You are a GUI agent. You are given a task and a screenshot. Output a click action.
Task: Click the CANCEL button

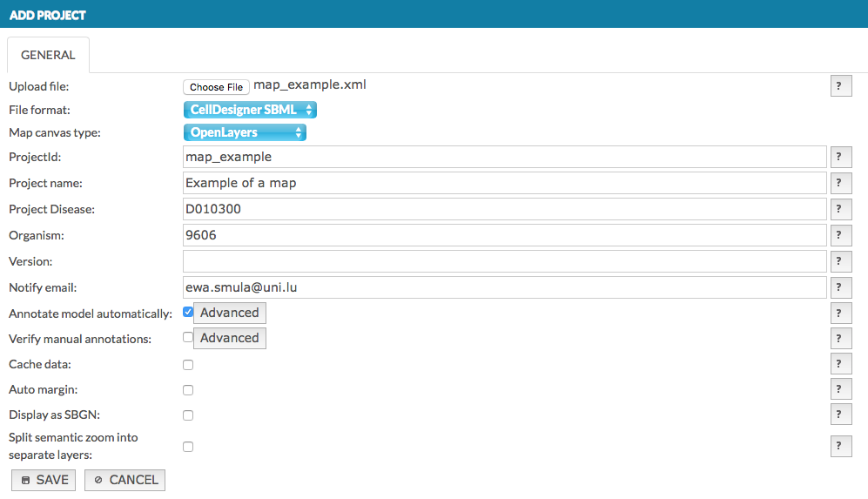[124, 480]
